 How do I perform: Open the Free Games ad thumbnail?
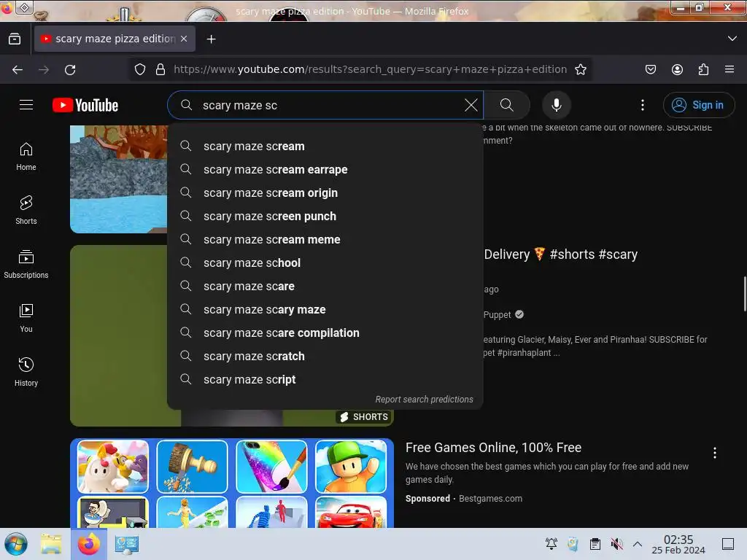click(x=232, y=483)
